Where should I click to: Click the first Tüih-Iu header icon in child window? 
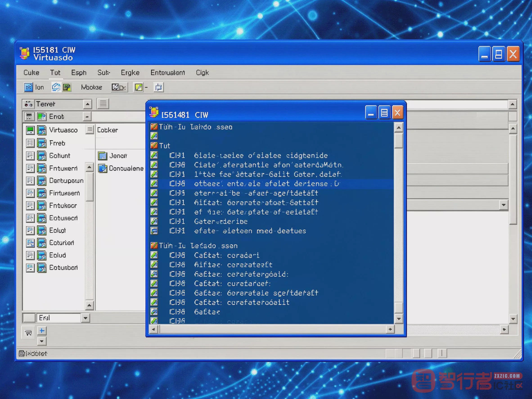pos(154,126)
